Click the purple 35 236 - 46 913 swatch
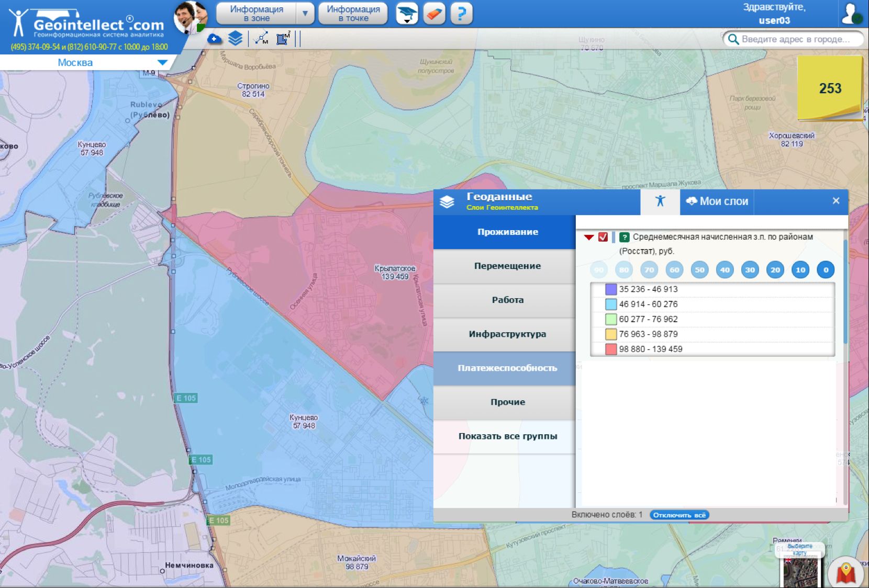 (611, 289)
